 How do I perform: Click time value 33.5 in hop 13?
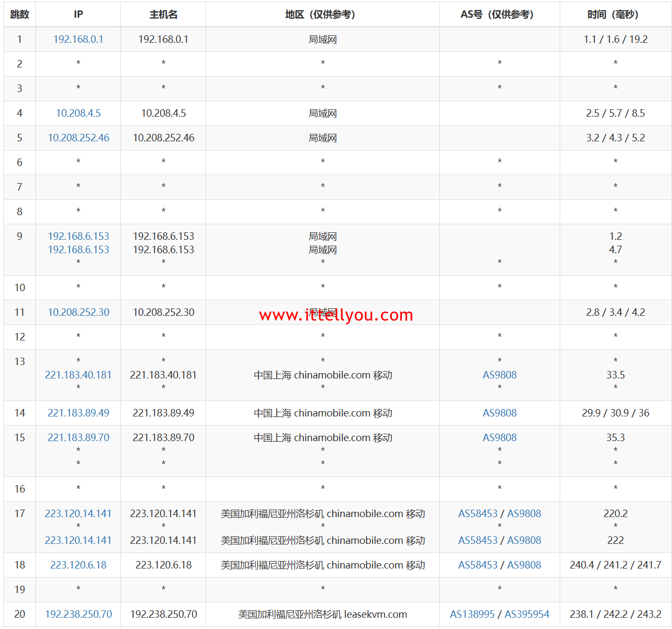pos(615,375)
